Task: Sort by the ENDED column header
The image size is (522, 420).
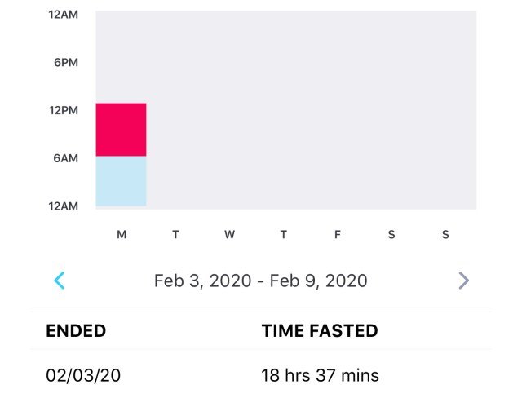Action: 76,330
